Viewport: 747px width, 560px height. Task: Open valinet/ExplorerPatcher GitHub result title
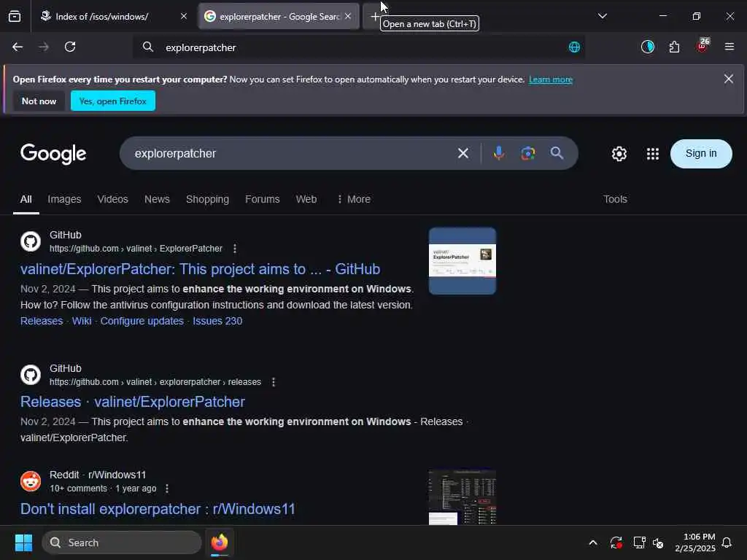(200, 270)
